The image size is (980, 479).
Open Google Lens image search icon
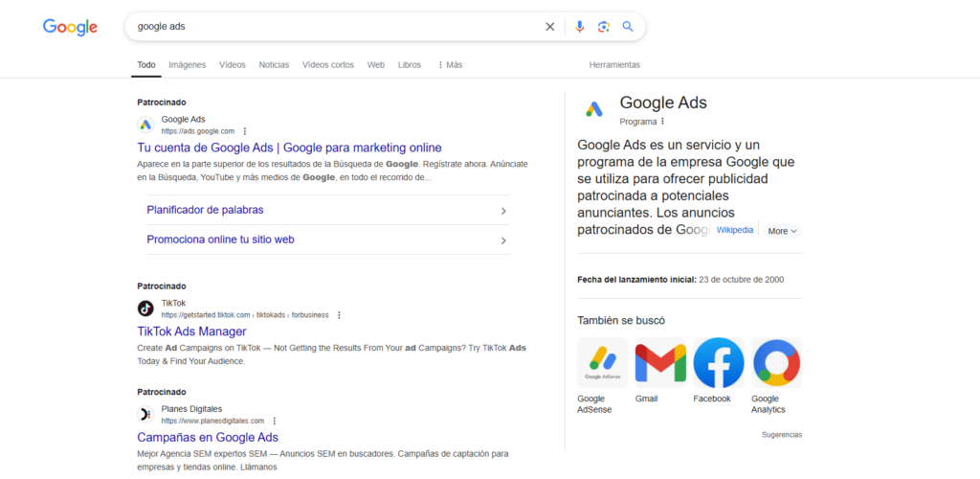point(603,26)
